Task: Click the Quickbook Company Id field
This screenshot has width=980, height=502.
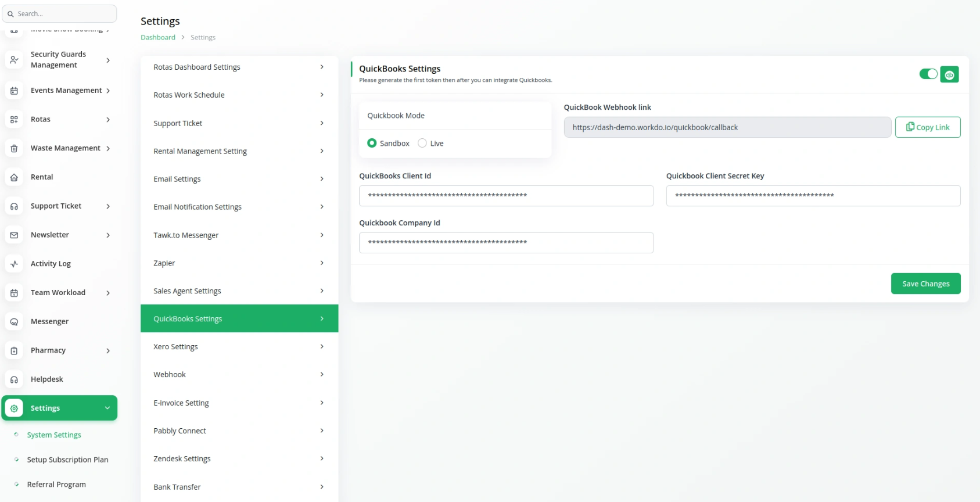Action: pyautogui.click(x=506, y=243)
